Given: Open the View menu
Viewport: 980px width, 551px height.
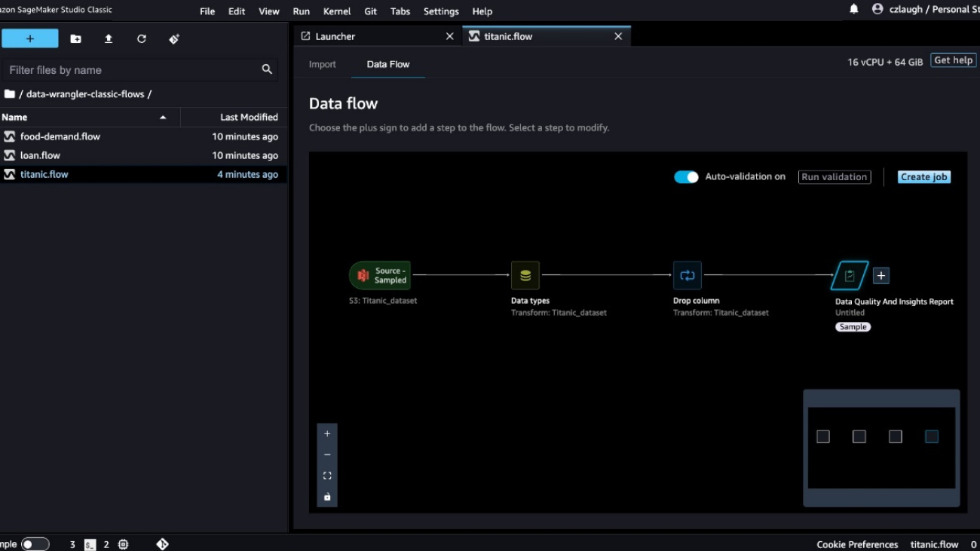Looking at the screenshot, I should (x=269, y=11).
